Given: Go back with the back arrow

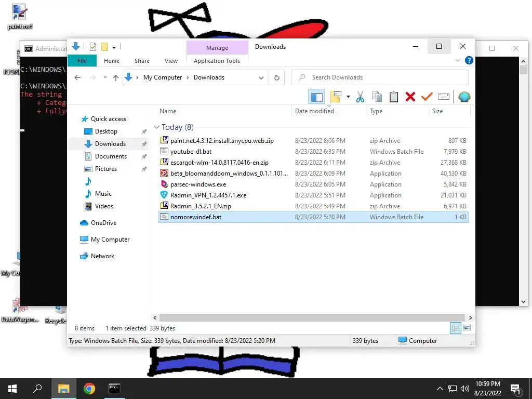Looking at the screenshot, I should point(78,78).
